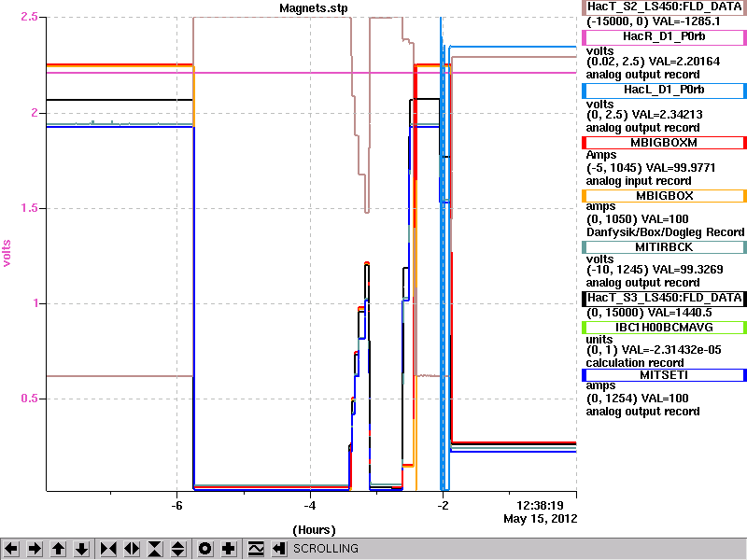Toggle the wave-line scroll mode icon
Viewport: 747px width, 560px height.
pos(256,549)
